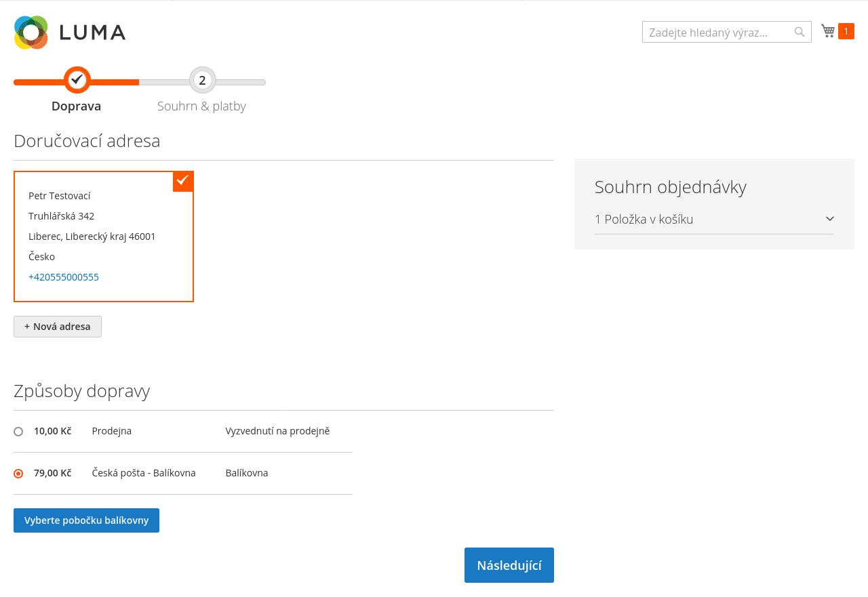Click the Následující button
This screenshot has height=597, width=868.
(509, 565)
